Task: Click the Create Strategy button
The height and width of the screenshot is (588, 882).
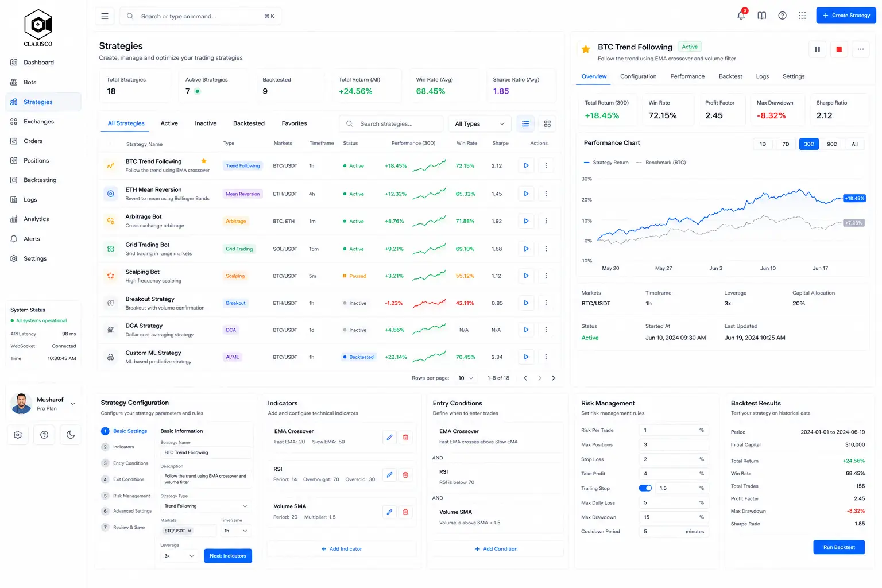Action: click(x=846, y=16)
